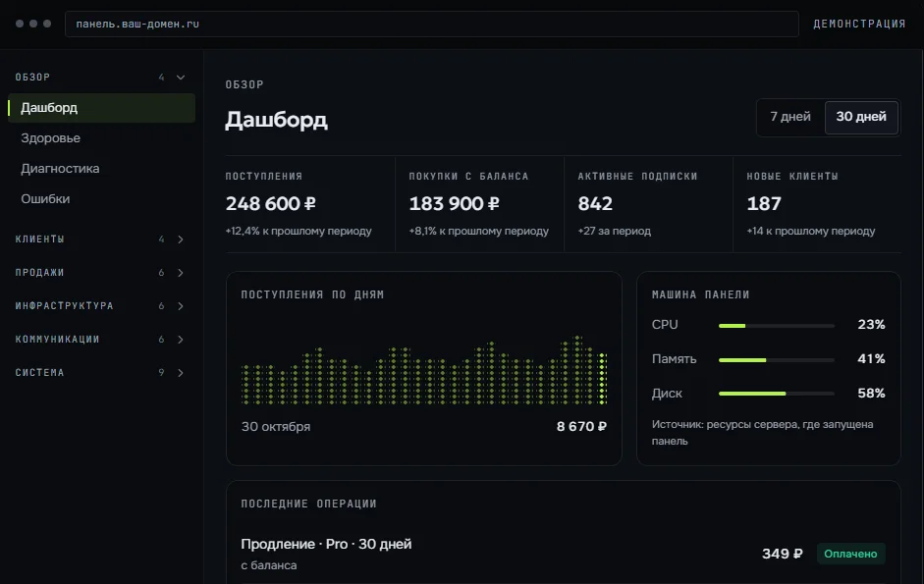The height and width of the screenshot is (584, 924).
Task: Click the КОММУНИКАЦИИ sidebar section header
Action: (101, 340)
